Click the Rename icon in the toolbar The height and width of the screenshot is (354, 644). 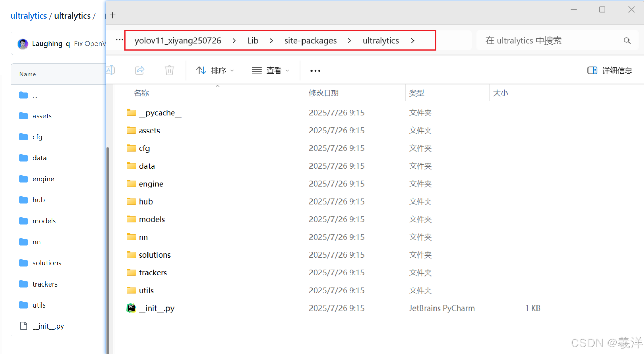(x=110, y=70)
